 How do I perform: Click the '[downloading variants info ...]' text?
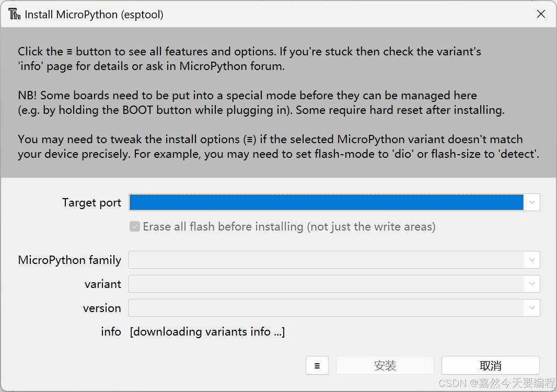click(207, 331)
